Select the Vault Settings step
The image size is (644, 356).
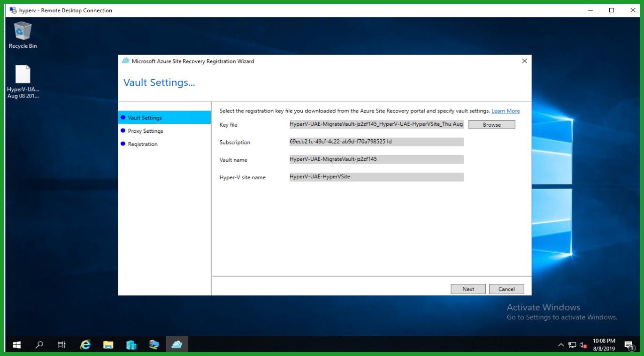(x=164, y=118)
